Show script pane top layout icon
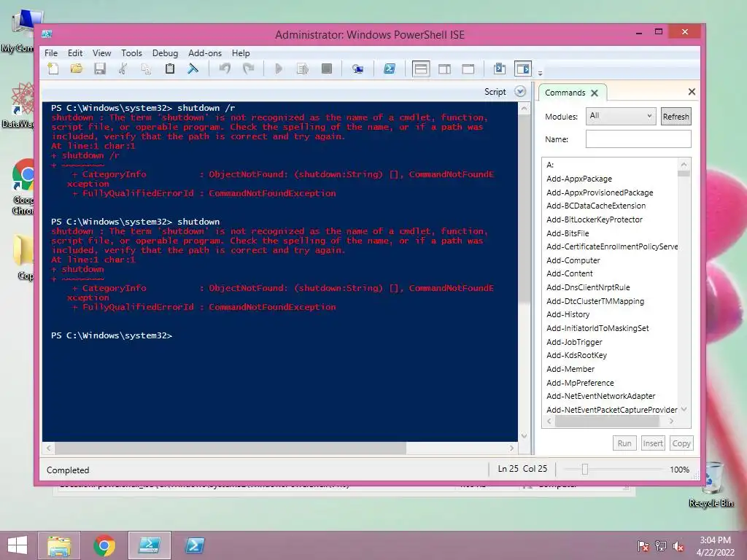The height and width of the screenshot is (560, 747). [421, 69]
